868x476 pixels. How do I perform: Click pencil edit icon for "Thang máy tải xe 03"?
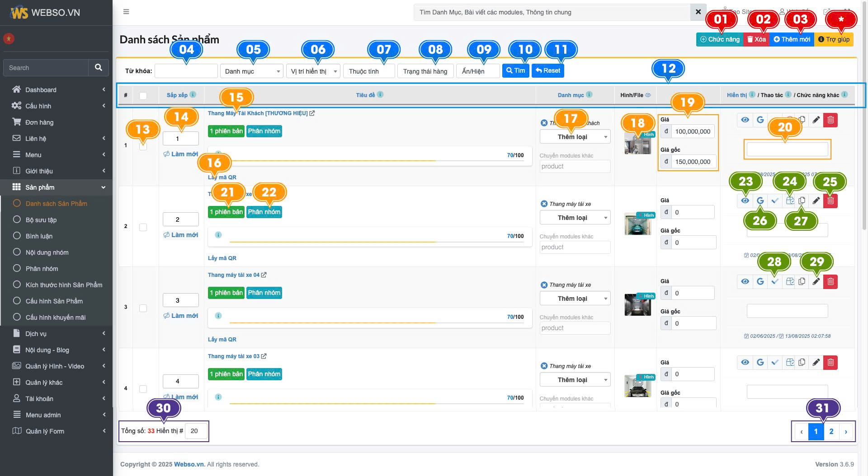[x=816, y=363]
